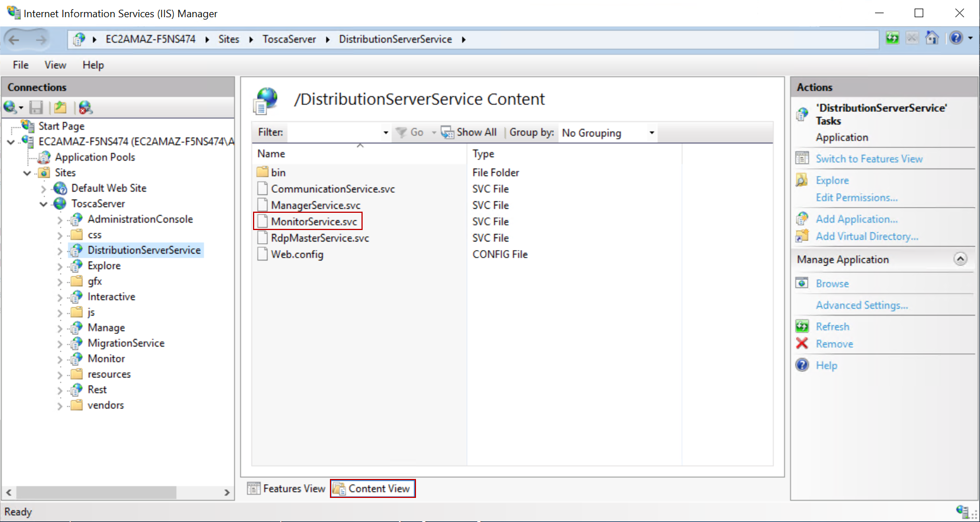This screenshot has width=980, height=522.
Task: Switch to the Features View tab
Action: click(286, 489)
